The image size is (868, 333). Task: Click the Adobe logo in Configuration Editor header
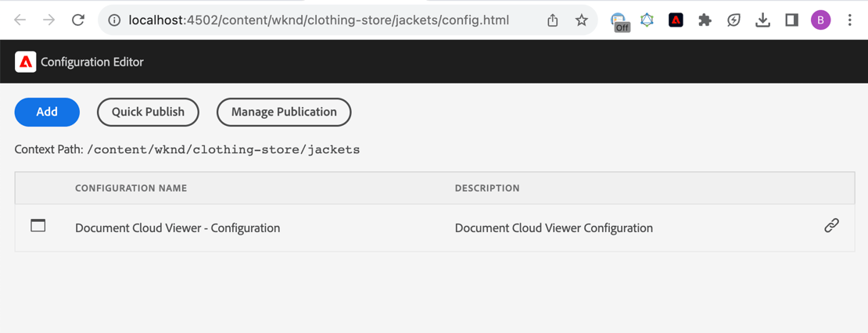click(x=26, y=62)
